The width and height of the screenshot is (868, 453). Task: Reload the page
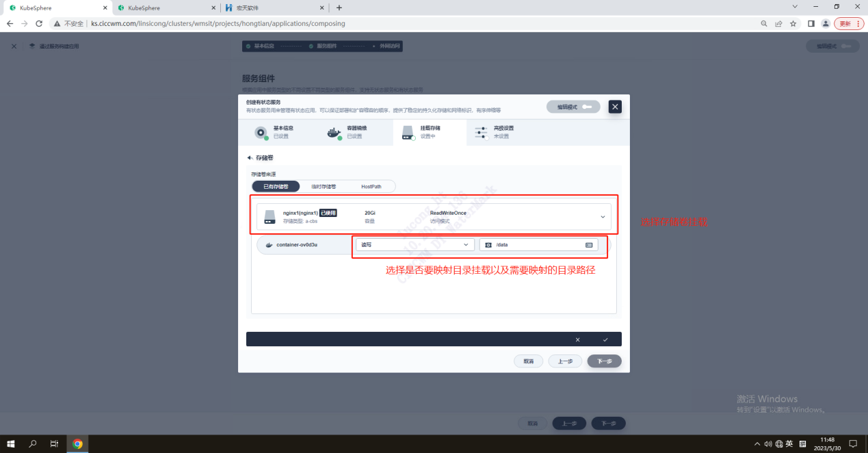coord(39,23)
